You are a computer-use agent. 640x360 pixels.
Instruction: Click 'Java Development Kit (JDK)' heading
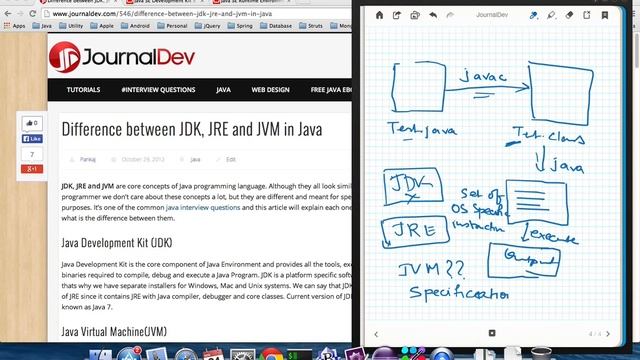tap(117, 243)
